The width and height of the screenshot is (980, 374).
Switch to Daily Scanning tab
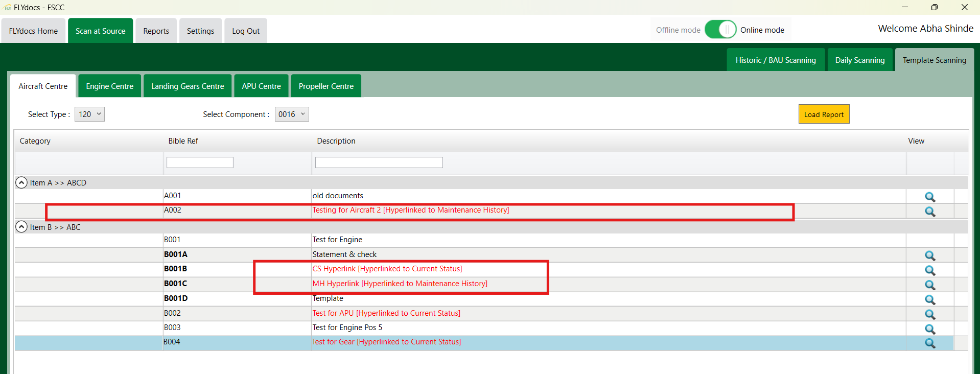click(860, 60)
